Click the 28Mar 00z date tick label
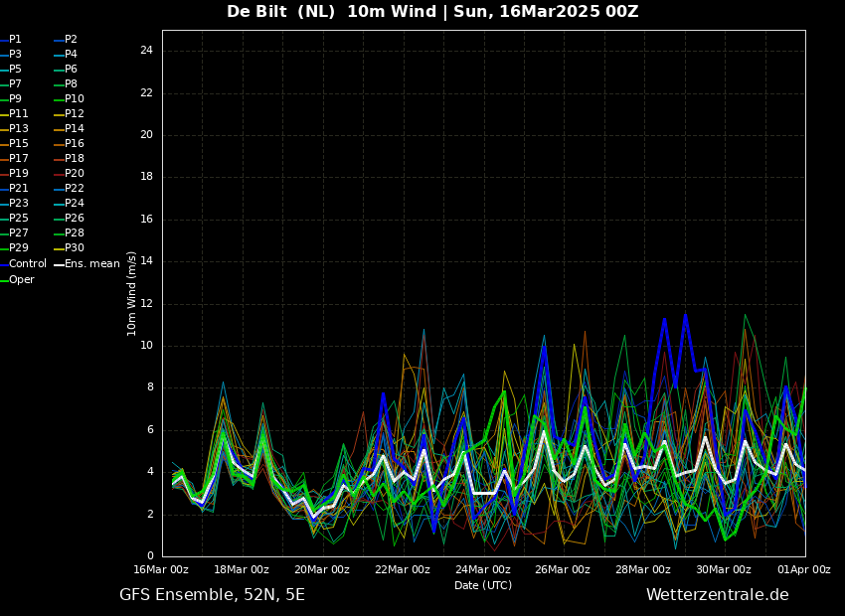This screenshot has width=845, height=616. coord(643,570)
